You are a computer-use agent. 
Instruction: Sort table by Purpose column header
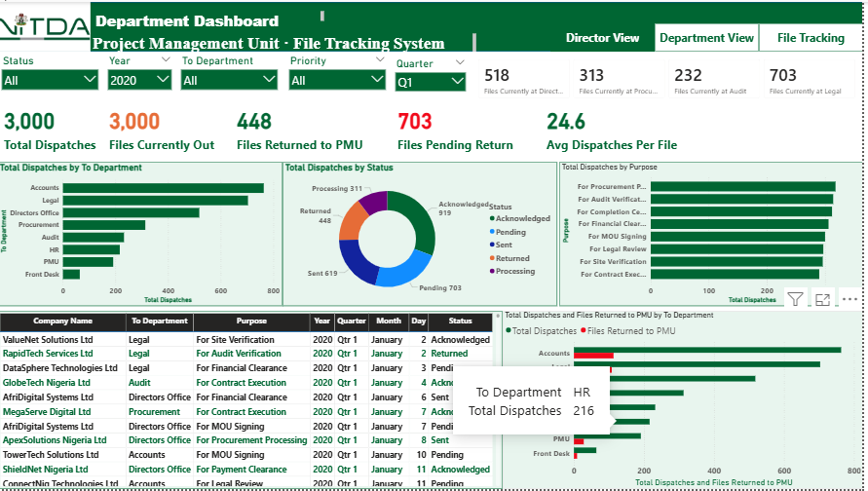pyautogui.click(x=251, y=321)
